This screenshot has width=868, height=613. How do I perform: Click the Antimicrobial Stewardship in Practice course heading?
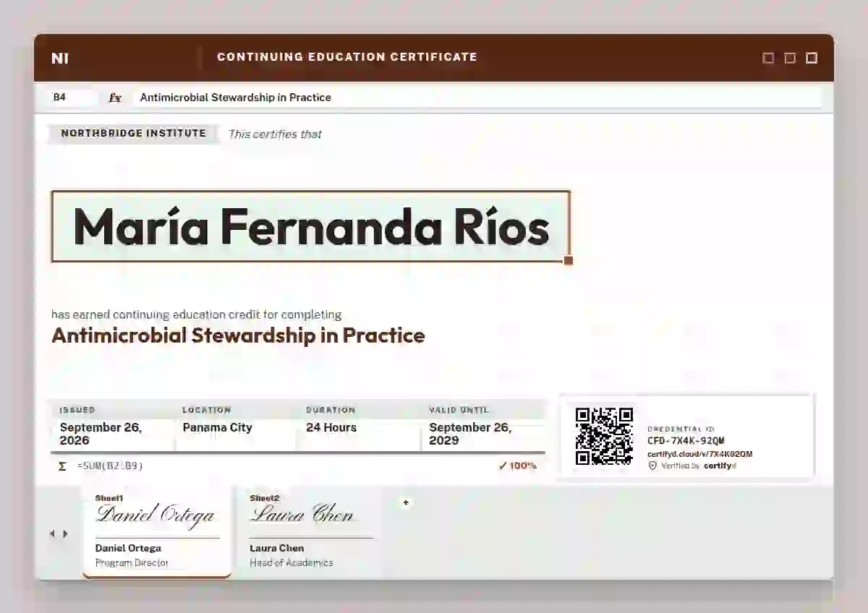(238, 335)
